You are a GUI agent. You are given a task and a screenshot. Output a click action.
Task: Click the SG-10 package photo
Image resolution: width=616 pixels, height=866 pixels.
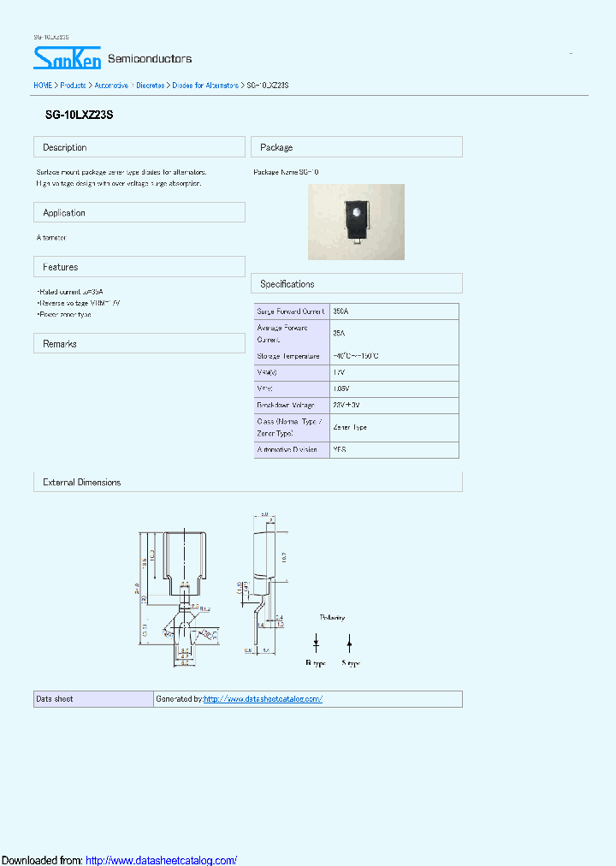[356, 222]
